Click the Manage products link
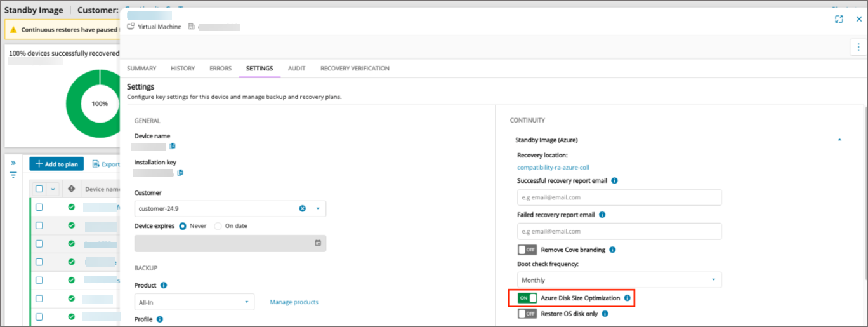Image resolution: width=868 pixels, height=327 pixels. click(294, 302)
